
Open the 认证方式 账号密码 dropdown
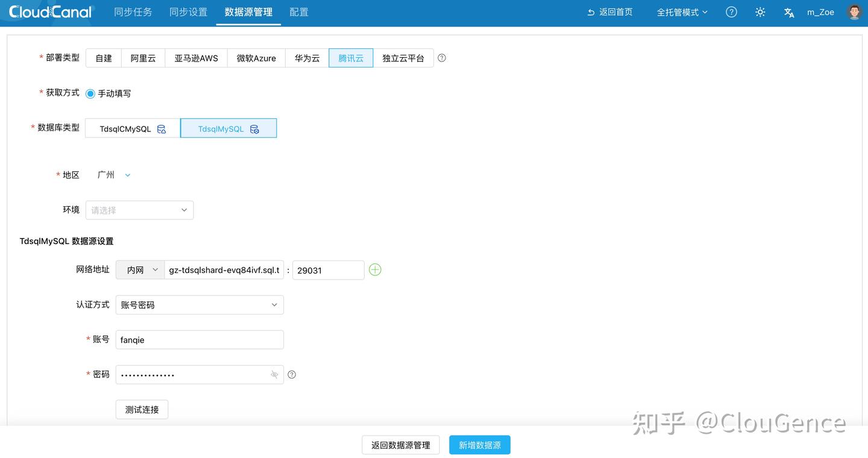click(200, 305)
